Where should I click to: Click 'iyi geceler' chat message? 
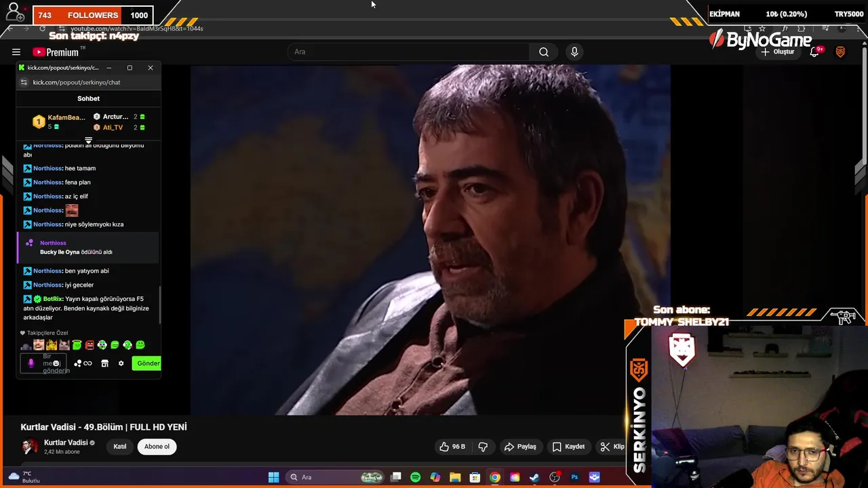(x=79, y=285)
